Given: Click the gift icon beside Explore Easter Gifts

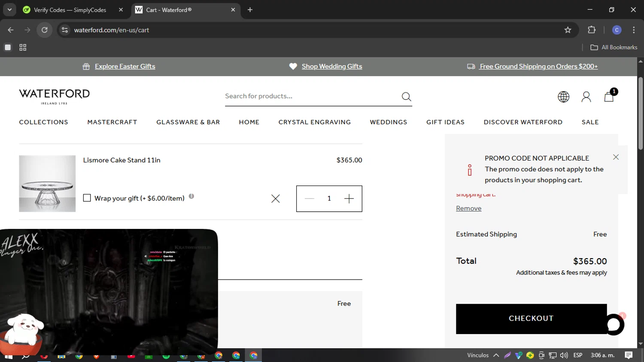Looking at the screenshot, I should point(86,66).
